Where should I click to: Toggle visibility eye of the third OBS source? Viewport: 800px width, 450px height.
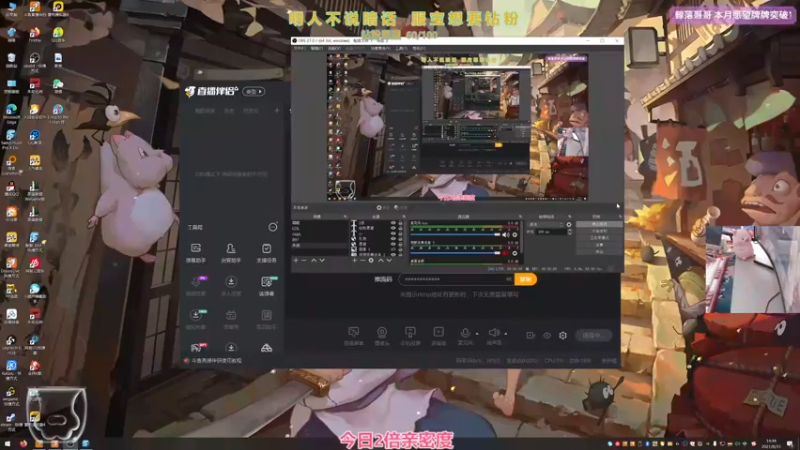pos(393,233)
